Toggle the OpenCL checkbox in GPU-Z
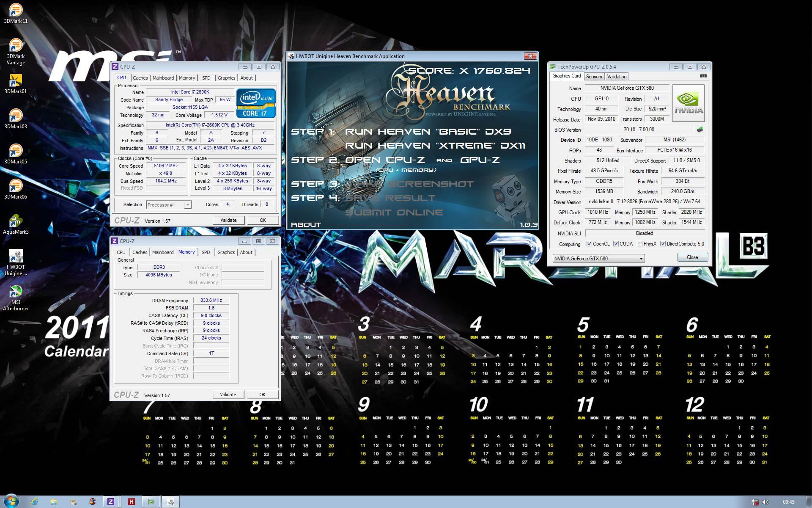This screenshot has width=812, height=508. [589, 244]
